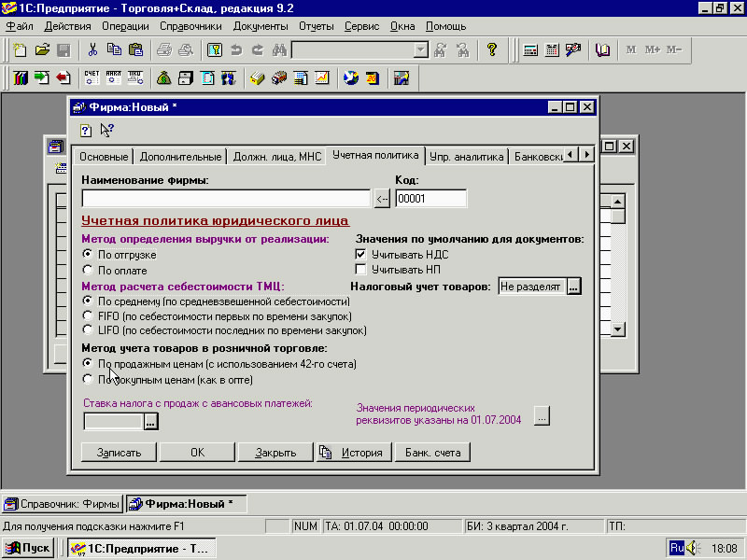
Task: Open the calculator icon in toolbar
Action: (530, 50)
